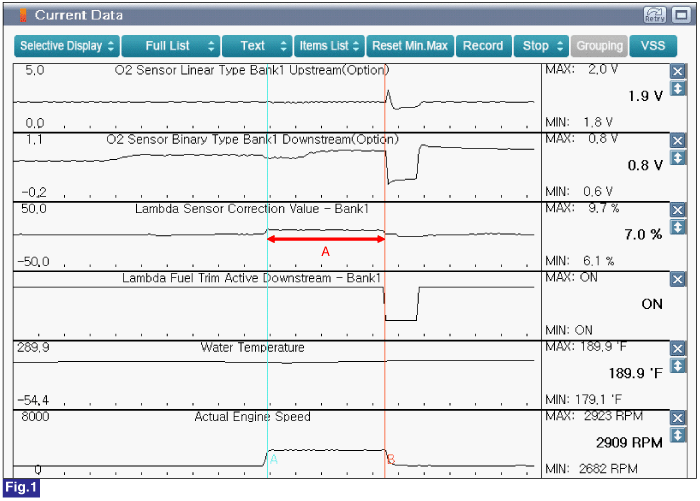Click MAX 2.0 V reading
700x501 pixels.
[582, 70]
